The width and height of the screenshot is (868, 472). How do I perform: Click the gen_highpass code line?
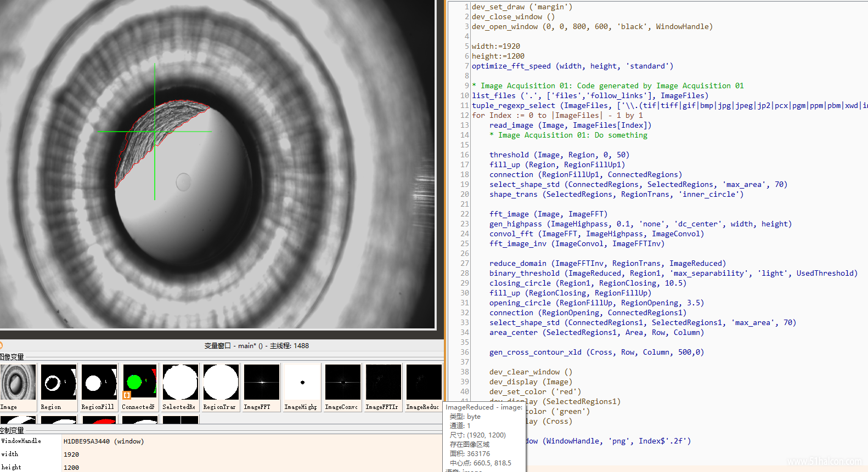[x=640, y=224]
